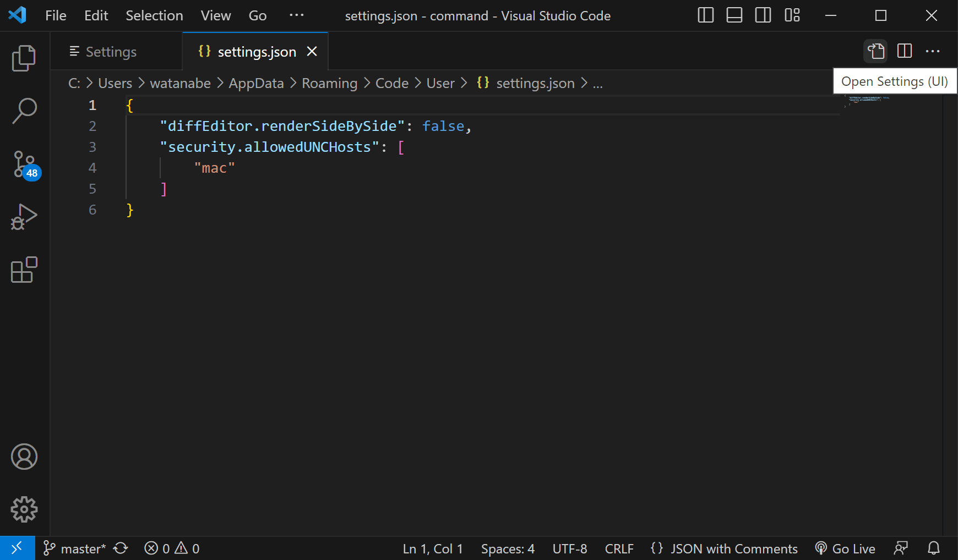Open the File menu
Screen dimensions: 958x560
click(x=56, y=15)
